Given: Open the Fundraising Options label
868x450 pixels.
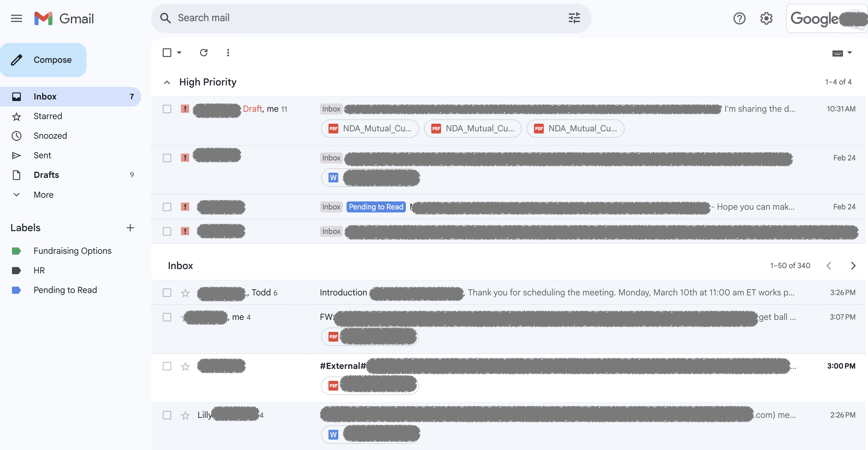Looking at the screenshot, I should tap(72, 251).
